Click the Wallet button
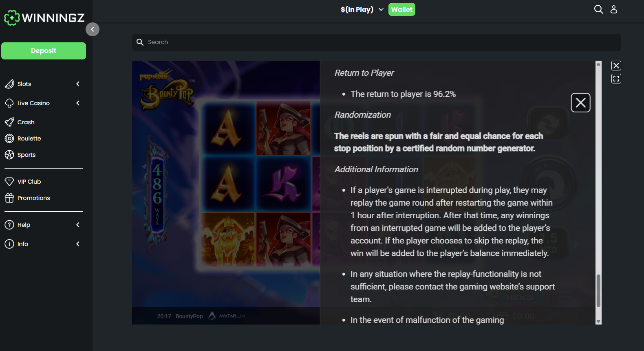Viewport: 644px width, 351px height. (x=402, y=9)
